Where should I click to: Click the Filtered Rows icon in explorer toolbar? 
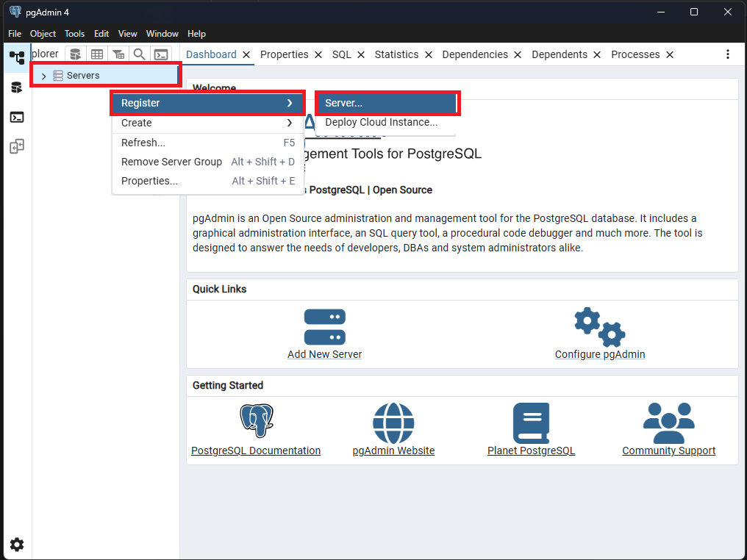click(x=118, y=54)
